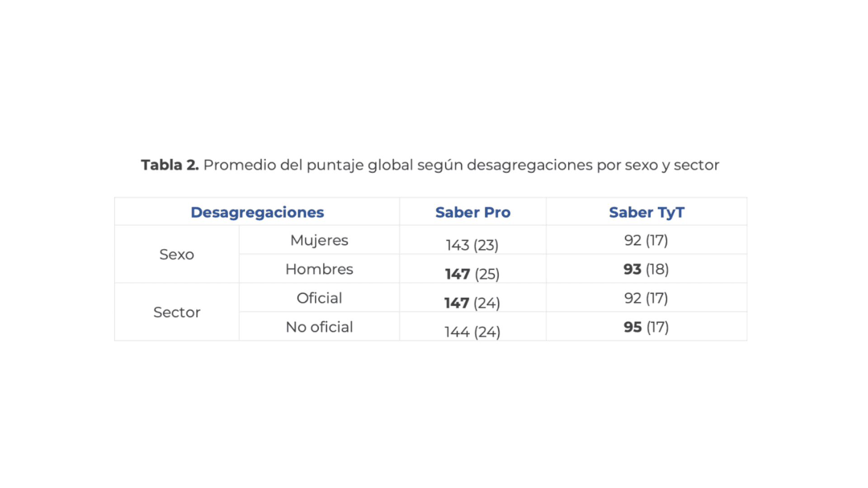Click the No oficial value 144 (24)
868x488 pixels.
[472, 332]
